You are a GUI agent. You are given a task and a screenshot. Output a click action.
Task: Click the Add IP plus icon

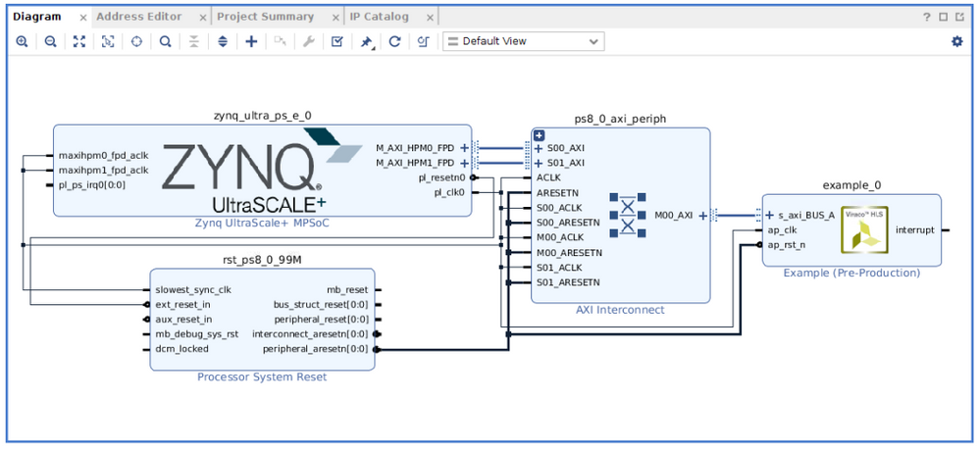coord(251,41)
